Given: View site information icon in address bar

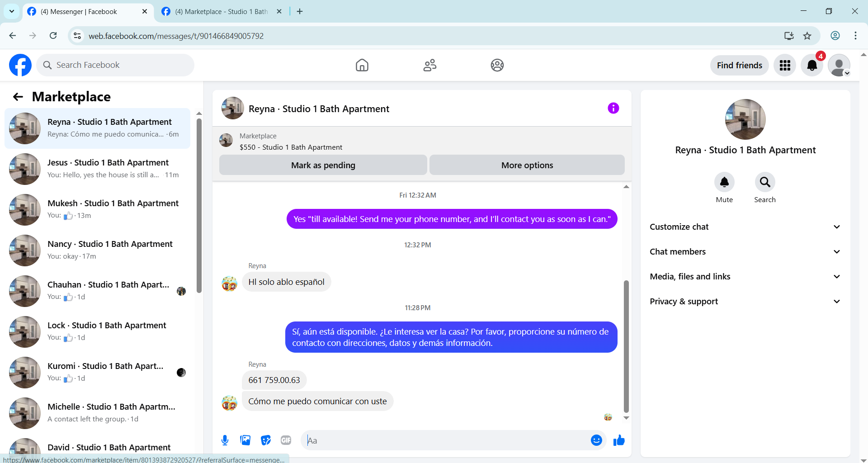Looking at the screenshot, I should (x=77, y=36).
